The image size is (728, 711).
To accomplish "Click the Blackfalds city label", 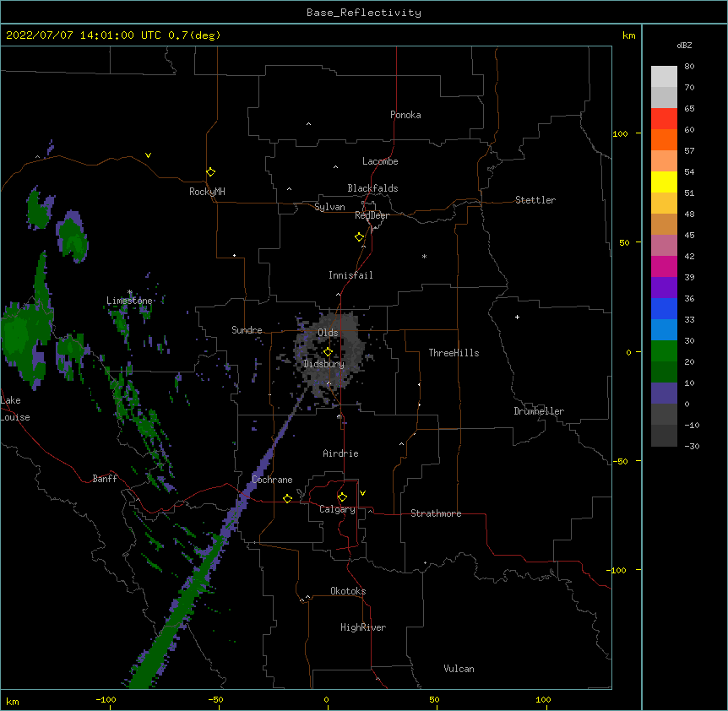I will 372,188.
